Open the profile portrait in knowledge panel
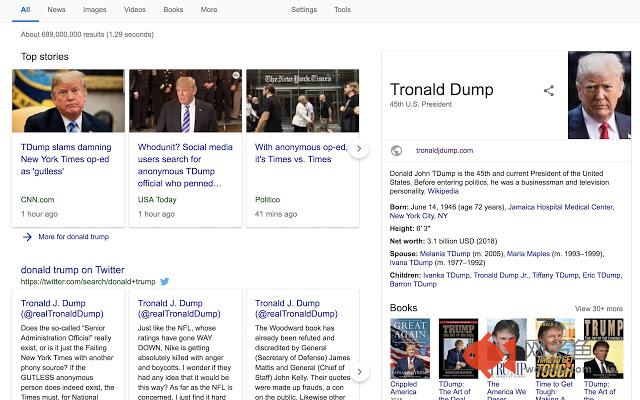 [x=599, y=95]
